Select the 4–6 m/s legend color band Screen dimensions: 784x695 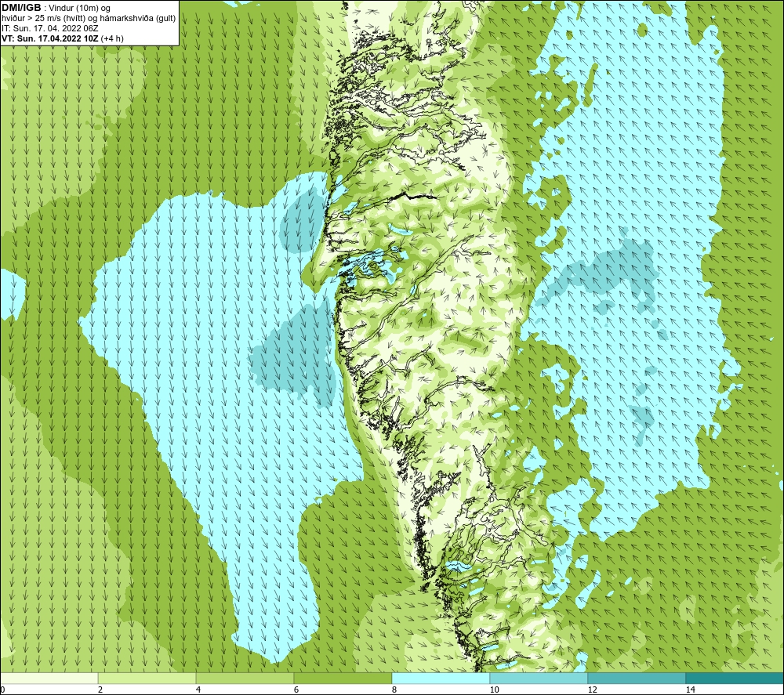point(245,678)
